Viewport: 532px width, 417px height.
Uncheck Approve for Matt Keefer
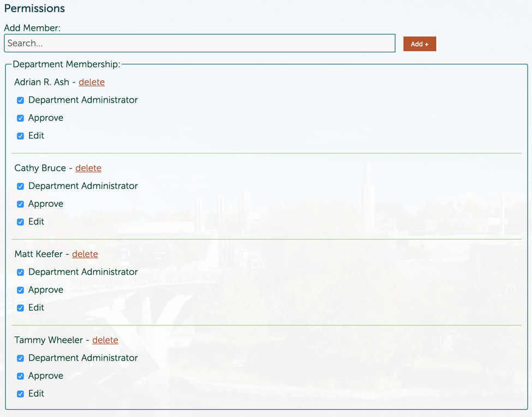point(20,290)
